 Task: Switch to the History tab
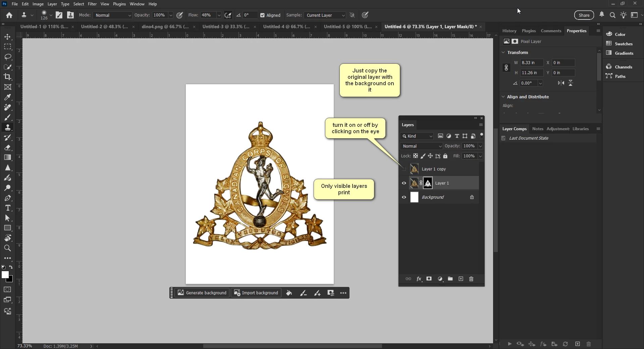coord(509,31)
